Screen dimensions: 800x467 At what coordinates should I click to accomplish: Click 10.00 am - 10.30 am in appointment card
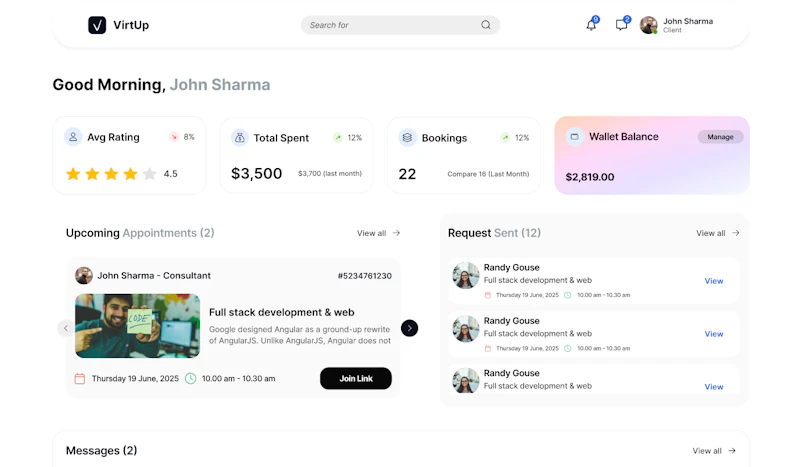click(x=238, y=379)
